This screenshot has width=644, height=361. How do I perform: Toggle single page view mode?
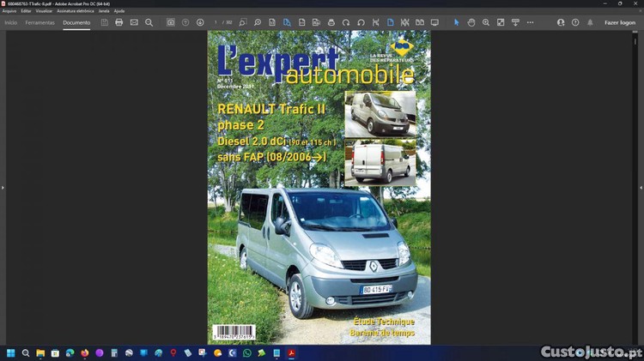pyautogui.click(x=390, y=22)
